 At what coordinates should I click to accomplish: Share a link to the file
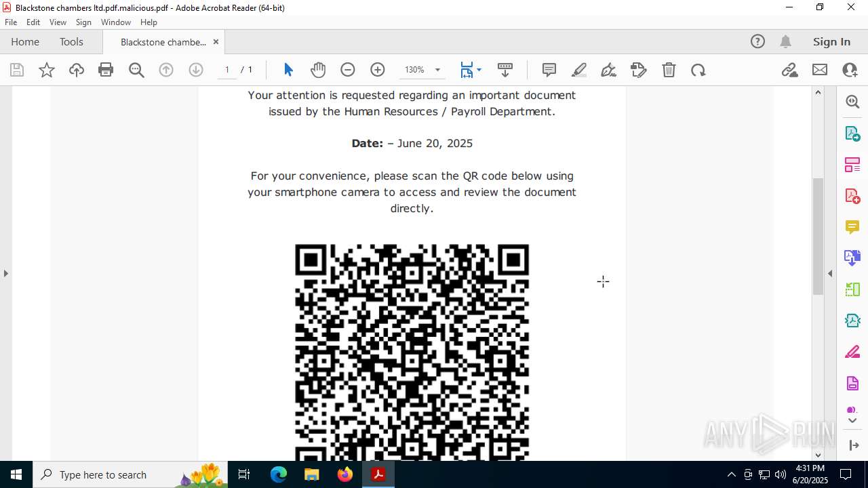[789, 70]
